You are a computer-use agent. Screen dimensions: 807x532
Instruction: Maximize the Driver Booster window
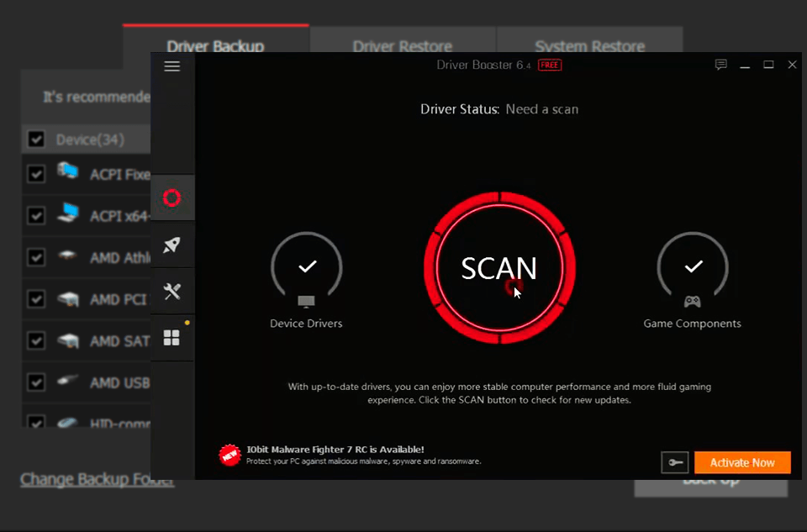tap(768, 65)
